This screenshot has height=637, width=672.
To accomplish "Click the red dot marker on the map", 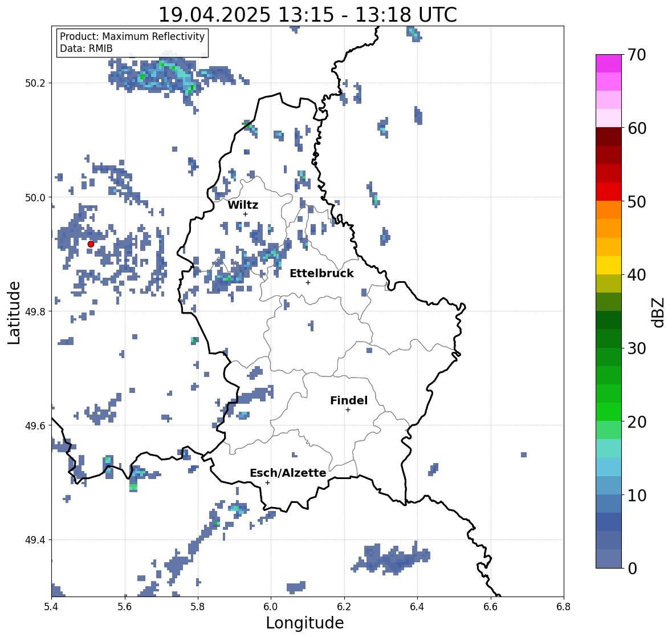I will coord(91,244).
